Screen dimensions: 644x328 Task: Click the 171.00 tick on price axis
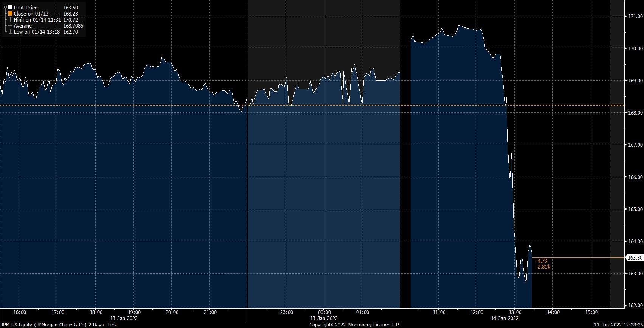tap(635, 16)
